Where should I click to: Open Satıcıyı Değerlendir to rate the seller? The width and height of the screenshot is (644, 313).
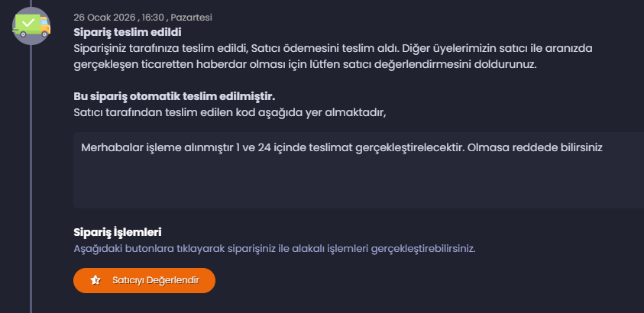pos(144,281)
